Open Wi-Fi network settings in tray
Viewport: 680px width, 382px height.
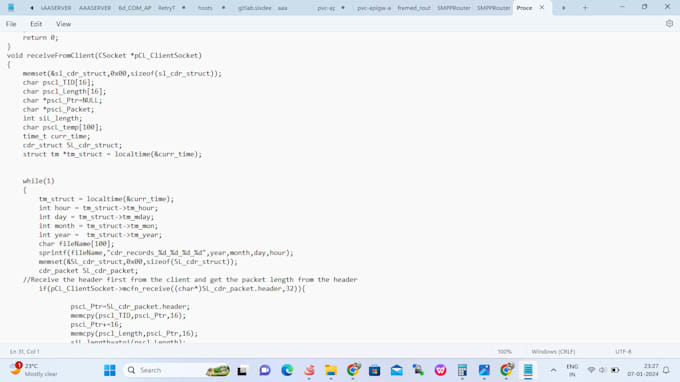(x=591, y=370)
